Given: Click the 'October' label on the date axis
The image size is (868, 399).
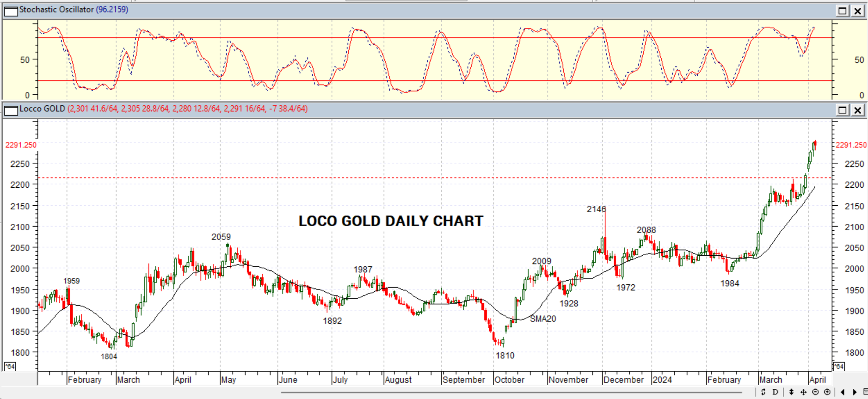Looking at the screenshot, I should (x=510, y=380).
